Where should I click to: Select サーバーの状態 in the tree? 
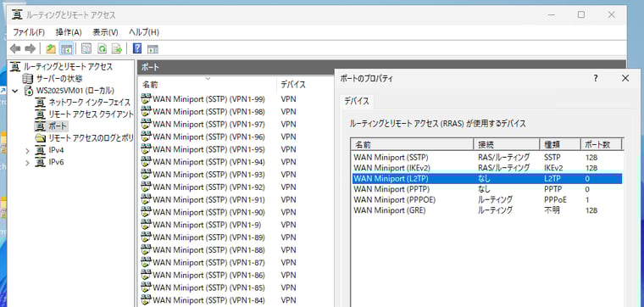[x=58, y=78]
